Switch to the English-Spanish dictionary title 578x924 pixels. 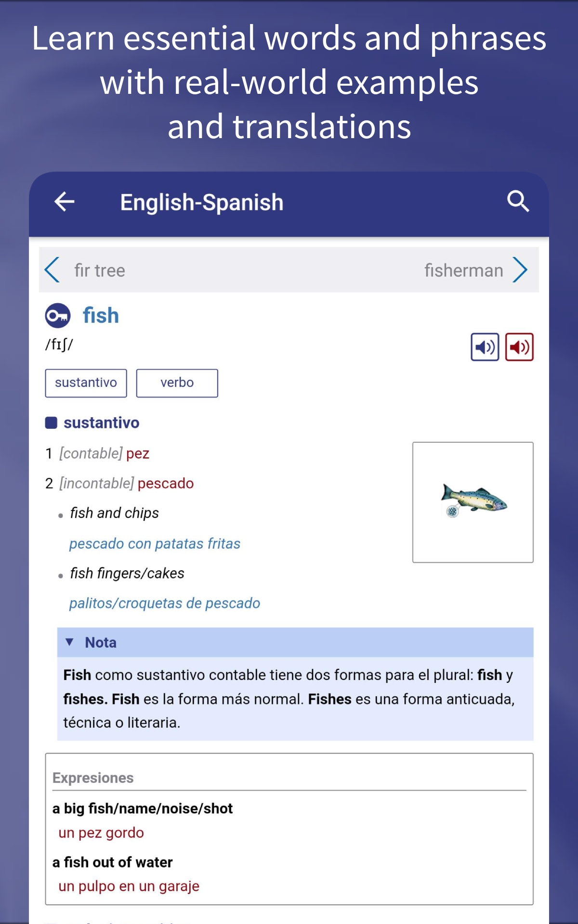(201, 202)
